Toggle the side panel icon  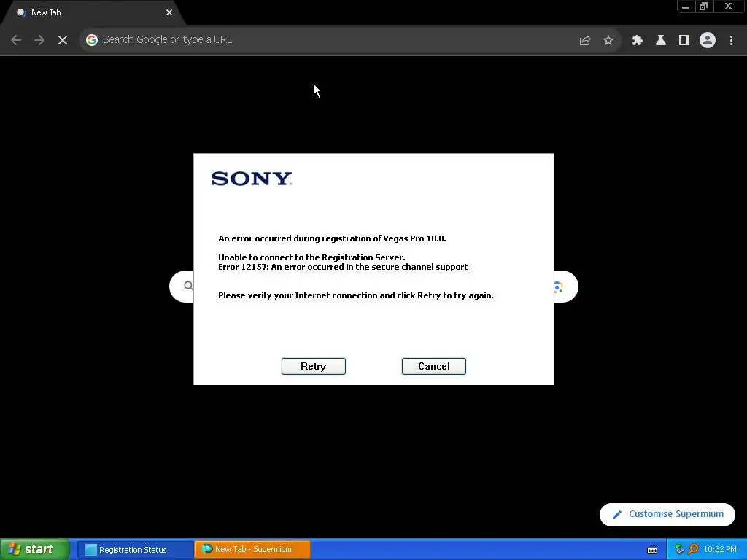[684, 41]
